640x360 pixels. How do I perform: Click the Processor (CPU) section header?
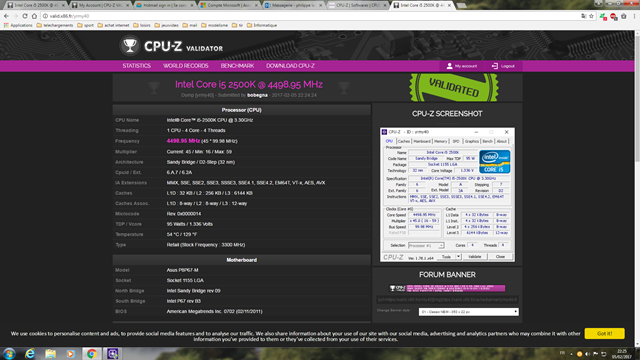(x=242, y=110)
